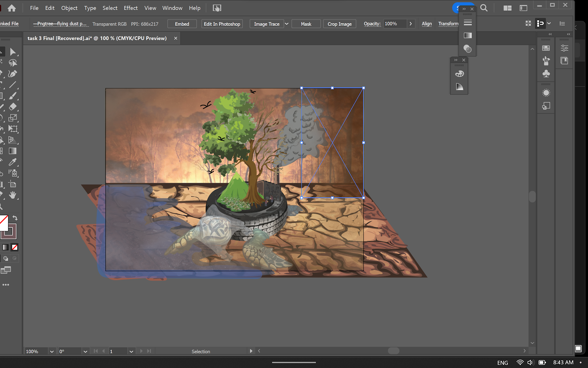Screen dimensions: 588x368
Task: Activate the Hand tool
Action: point(13,195)
